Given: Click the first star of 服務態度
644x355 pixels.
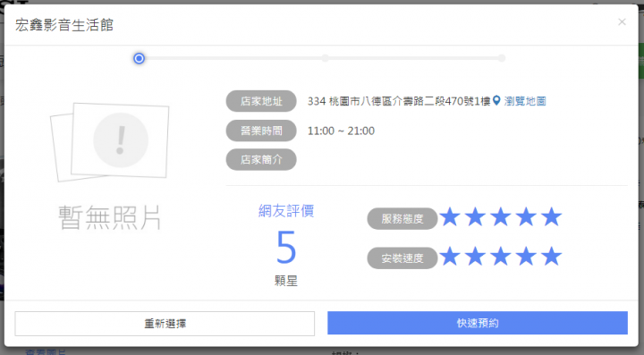Looking at the screenshot, I should coord(450,216).
